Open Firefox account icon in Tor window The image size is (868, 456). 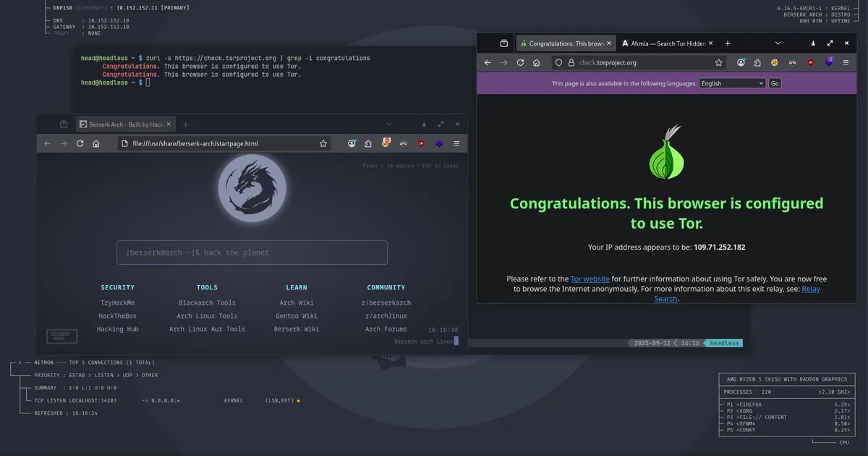[741, 63]
